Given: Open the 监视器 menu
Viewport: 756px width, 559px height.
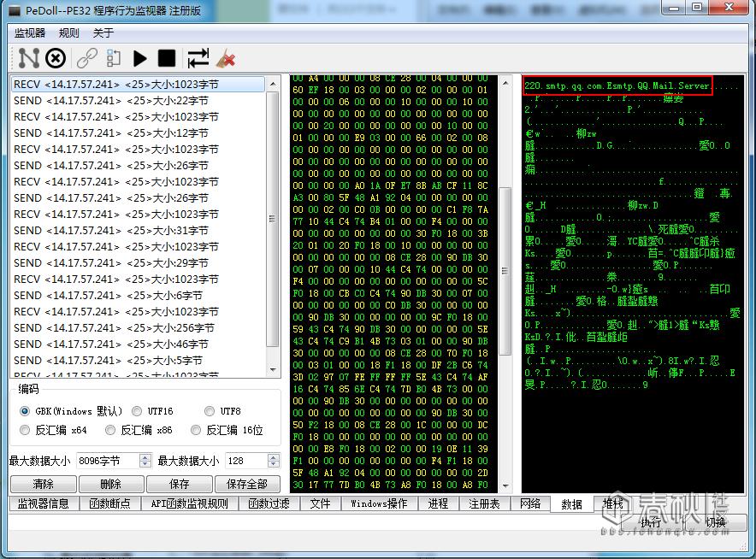Looking at the screenshot, I should [x=29, y=32].
